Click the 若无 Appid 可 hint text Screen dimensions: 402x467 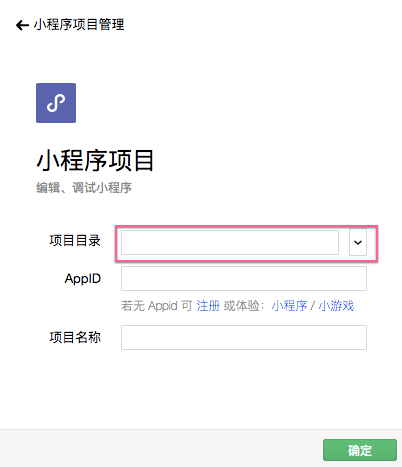[x=157, y=306]
